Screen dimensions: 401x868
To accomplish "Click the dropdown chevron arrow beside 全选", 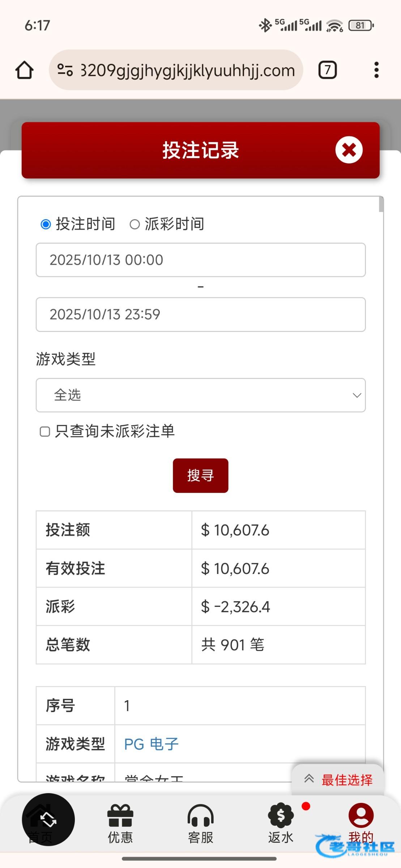I will pyautogui.click(x=357, y=395).
